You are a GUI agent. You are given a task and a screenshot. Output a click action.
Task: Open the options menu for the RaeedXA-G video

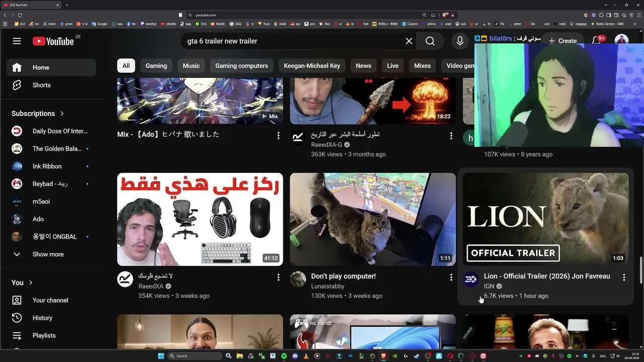coord(451,136)
